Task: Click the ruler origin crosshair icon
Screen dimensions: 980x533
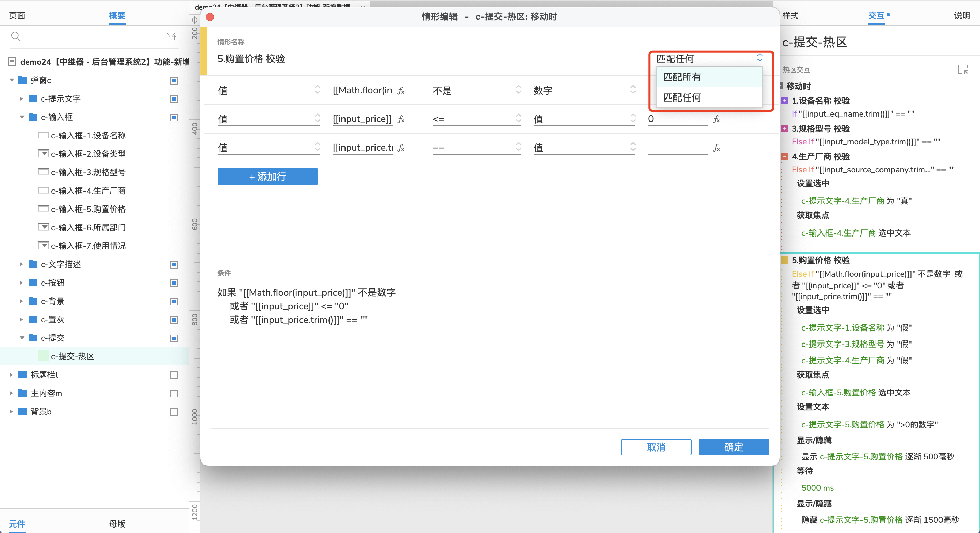Action: point(195,20)
